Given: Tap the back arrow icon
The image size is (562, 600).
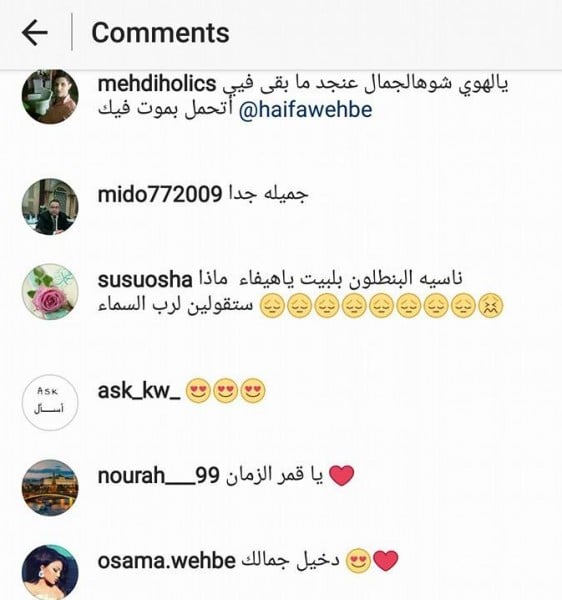Looking at the screenshot, I should tap(35, 33).
